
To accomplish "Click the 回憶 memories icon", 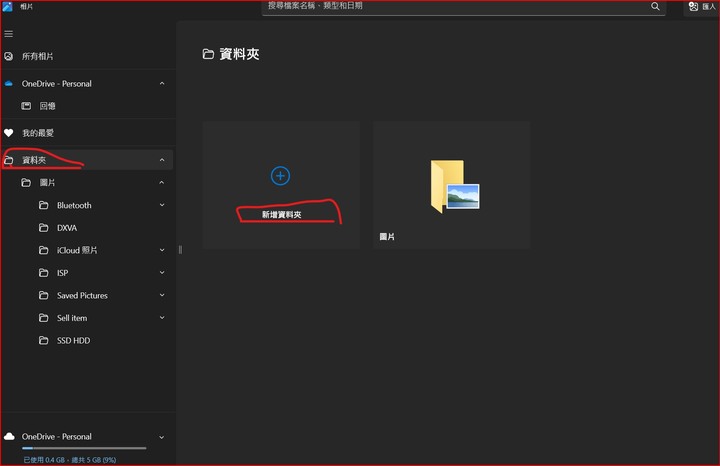I will [x=26, y=106].
